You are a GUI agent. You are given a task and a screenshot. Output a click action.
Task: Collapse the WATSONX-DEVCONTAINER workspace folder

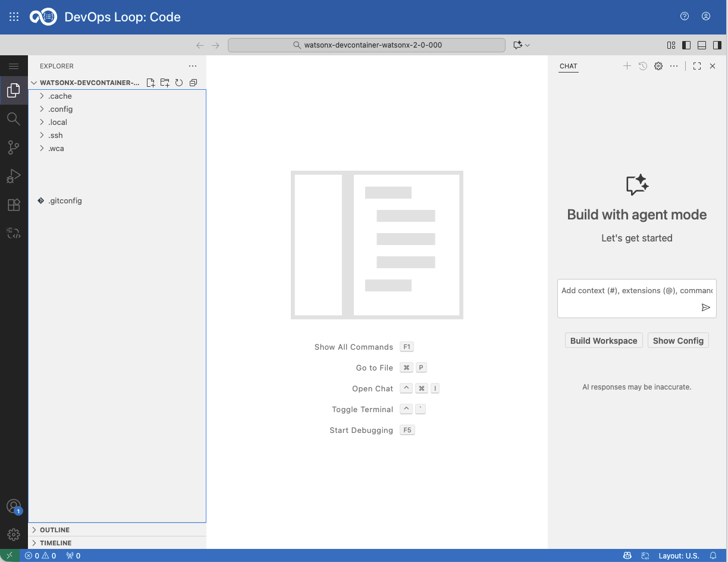pyautogui.click(x=33, y=82)
